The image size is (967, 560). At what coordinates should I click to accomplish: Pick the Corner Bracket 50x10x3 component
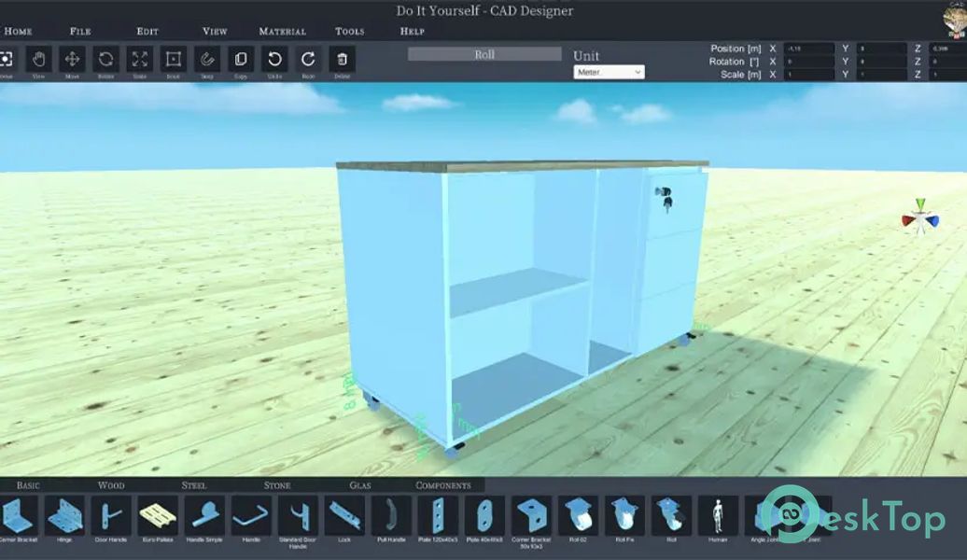coord(531,515)
